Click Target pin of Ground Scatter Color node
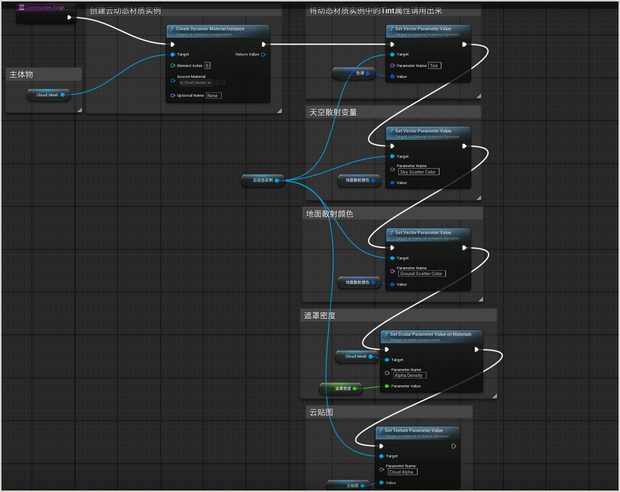Screen dimensions: 620x492 point(392,258)
